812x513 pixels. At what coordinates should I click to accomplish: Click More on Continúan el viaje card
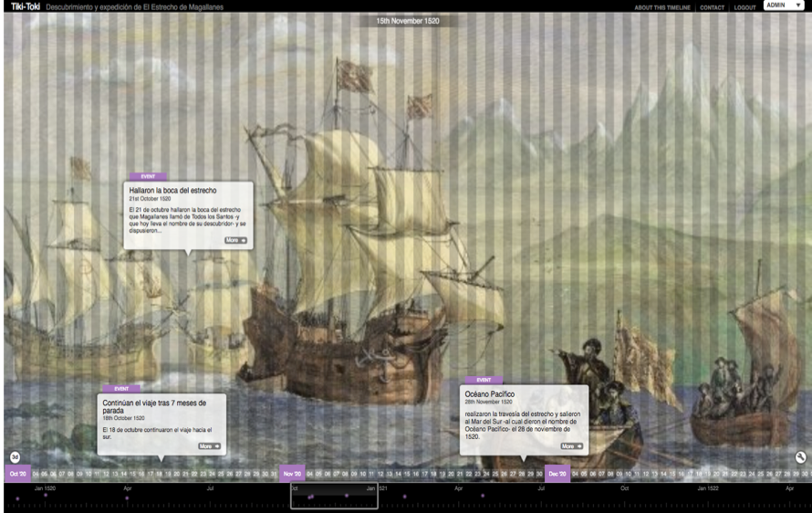[209, 446]
